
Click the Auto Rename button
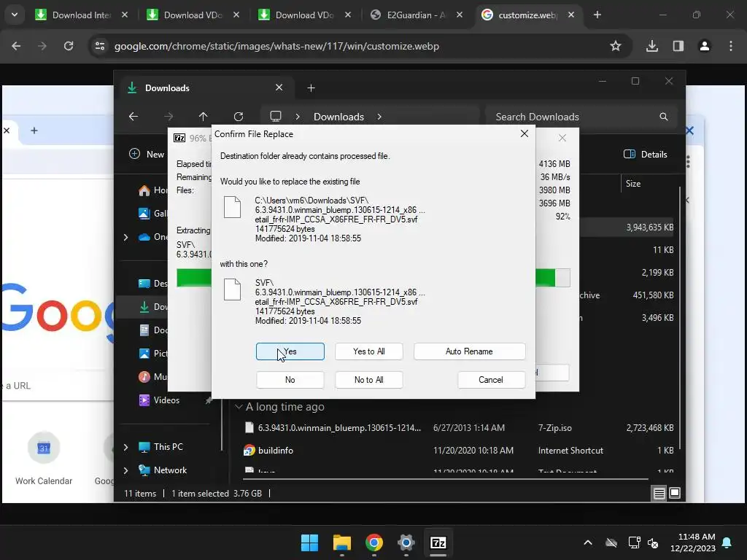[x=469, y=351]
